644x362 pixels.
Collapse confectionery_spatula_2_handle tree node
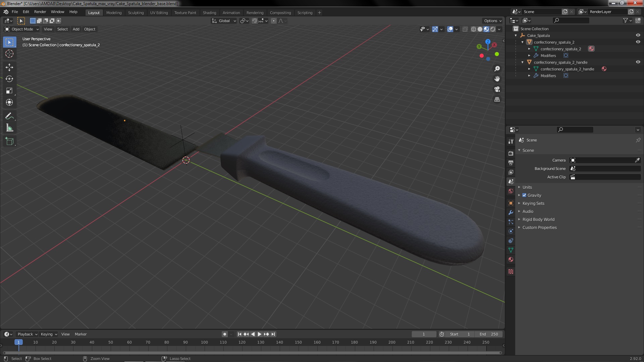(523, 62)
